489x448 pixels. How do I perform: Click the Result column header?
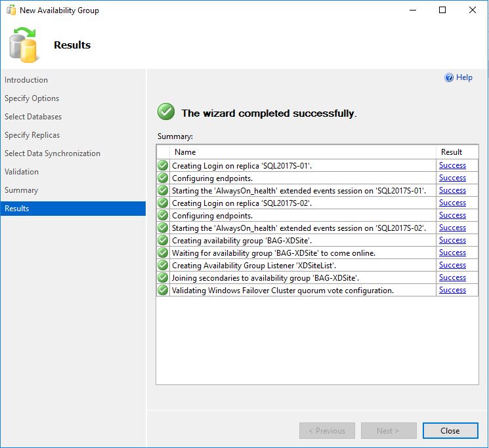click(457, 152)
